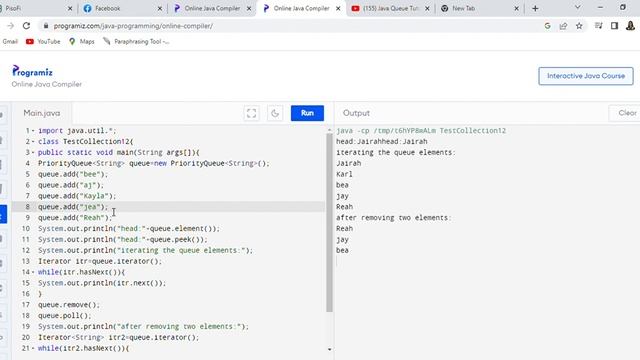The height and width of the screenshot is (360, 640).
Task: Share this page icon
Action: point(563,26)
